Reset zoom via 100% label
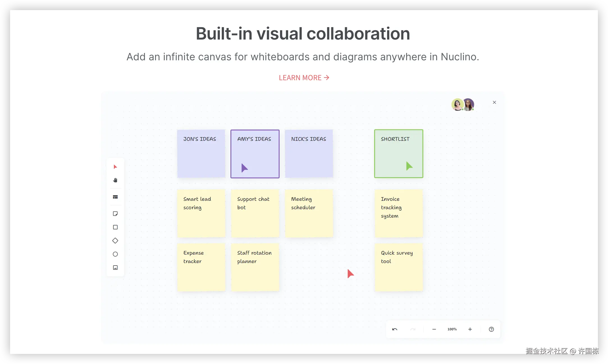 coord(452,329)
